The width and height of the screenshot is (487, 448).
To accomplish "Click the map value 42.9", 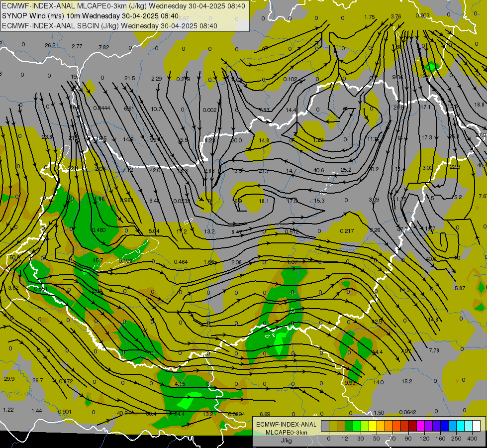I will (377, 322).
